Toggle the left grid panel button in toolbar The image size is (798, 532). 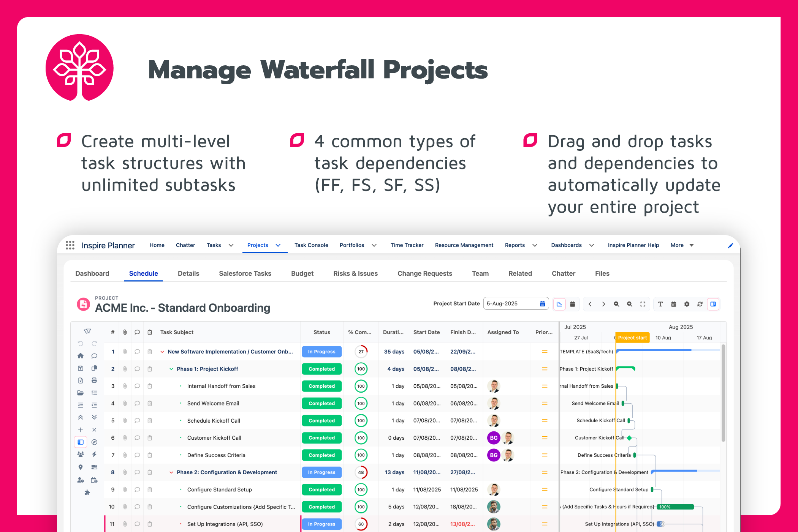click(x=81, y=442)
